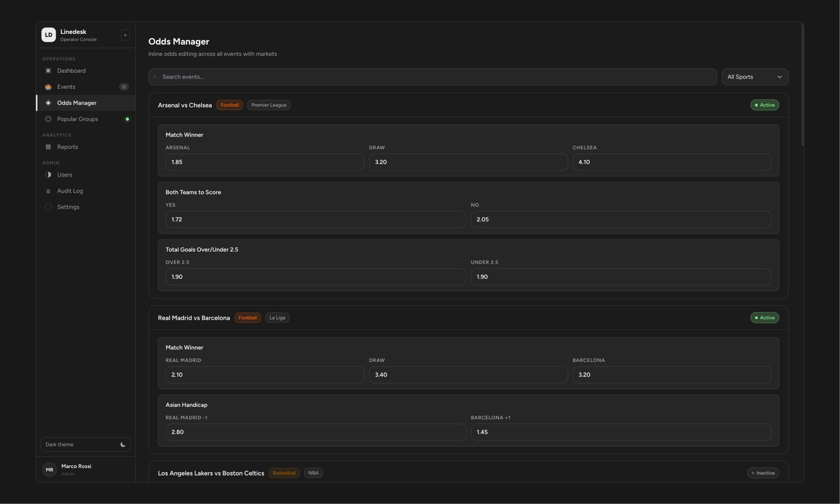Screen dimensions: 840x504
Task: Click the Odds Manager diamond icon
Action: coord(48,103)
